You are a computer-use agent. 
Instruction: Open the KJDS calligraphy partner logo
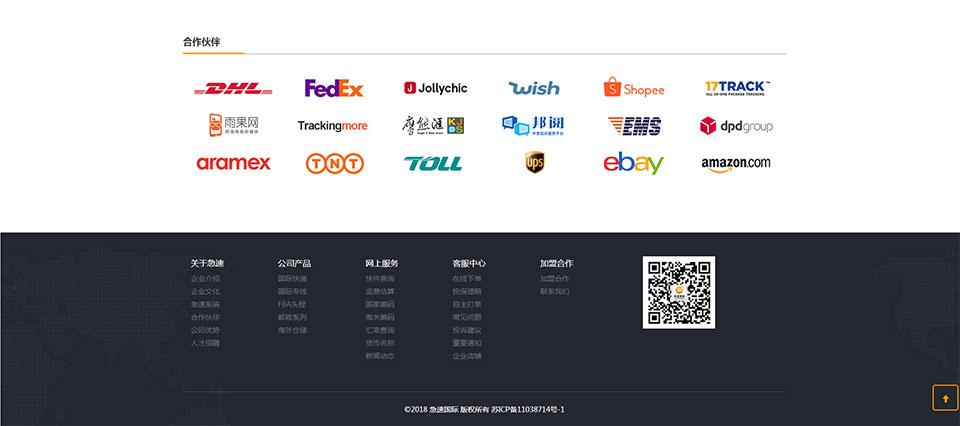click(x=433, y=125)
